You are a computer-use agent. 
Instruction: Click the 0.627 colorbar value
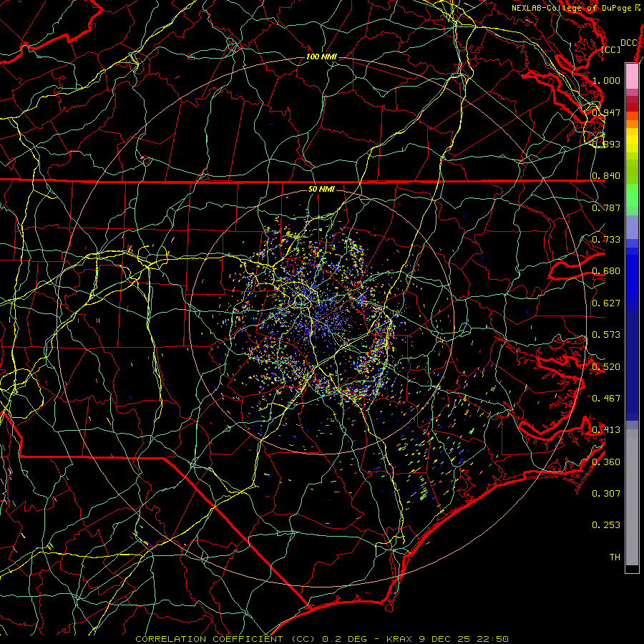(606, 303)
